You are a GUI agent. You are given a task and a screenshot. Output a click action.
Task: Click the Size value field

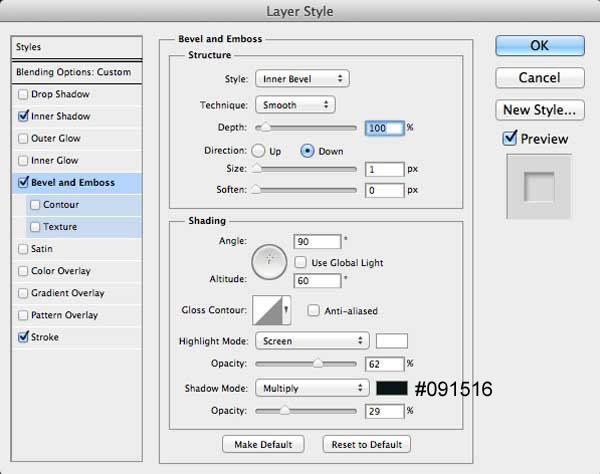tap(385, 169)
